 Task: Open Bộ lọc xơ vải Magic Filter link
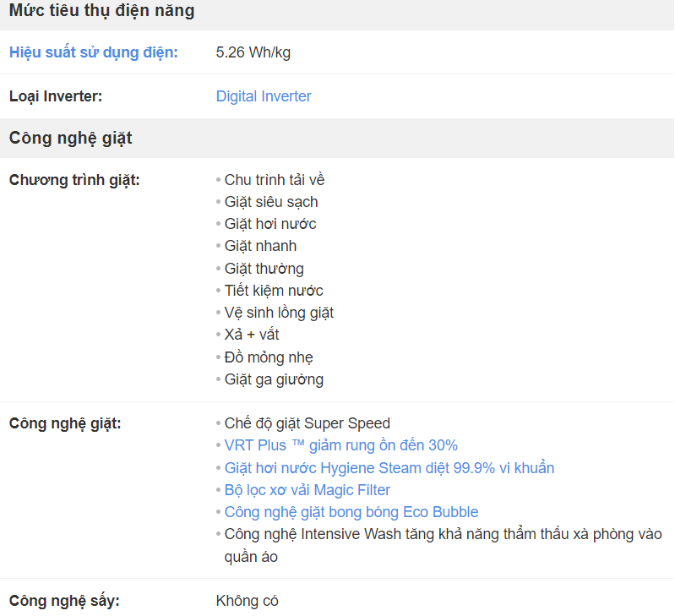[308, 490]
